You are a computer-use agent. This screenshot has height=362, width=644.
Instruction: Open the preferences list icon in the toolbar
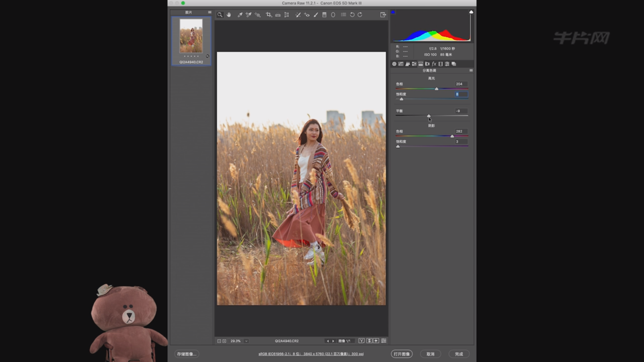click(x=343, y=15)
